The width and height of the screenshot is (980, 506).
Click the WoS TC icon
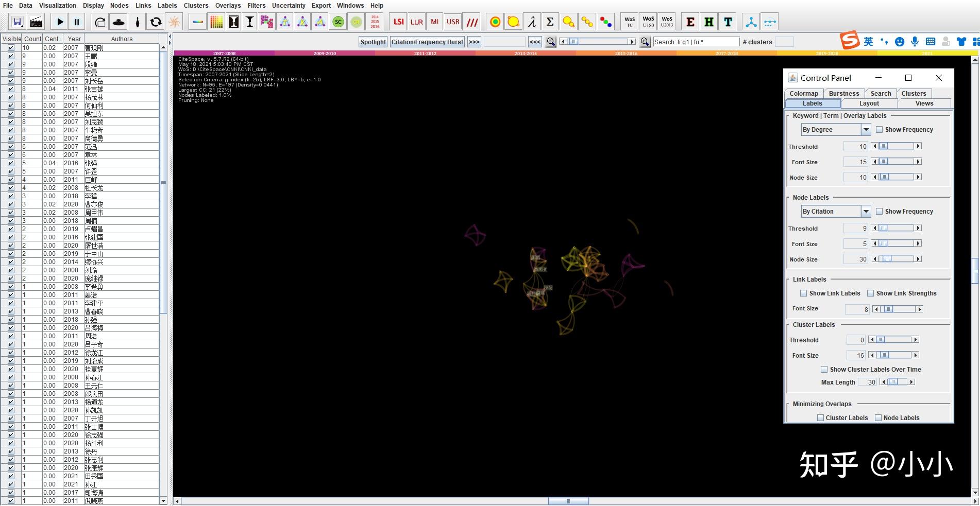pos(630,22)
